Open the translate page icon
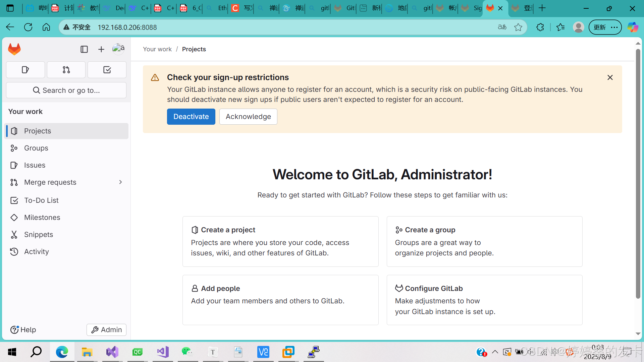This screenshot has height=362, width=644. click(502, 27)
